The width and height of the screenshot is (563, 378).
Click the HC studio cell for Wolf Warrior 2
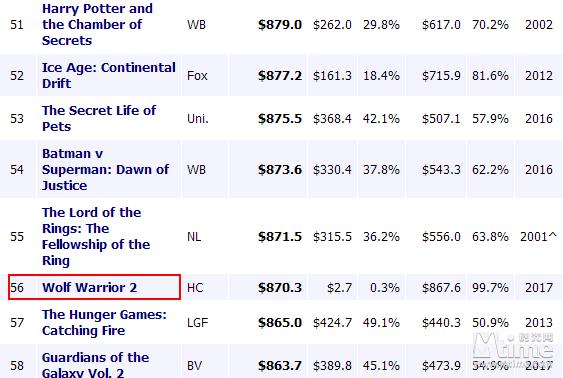point(195,288)
